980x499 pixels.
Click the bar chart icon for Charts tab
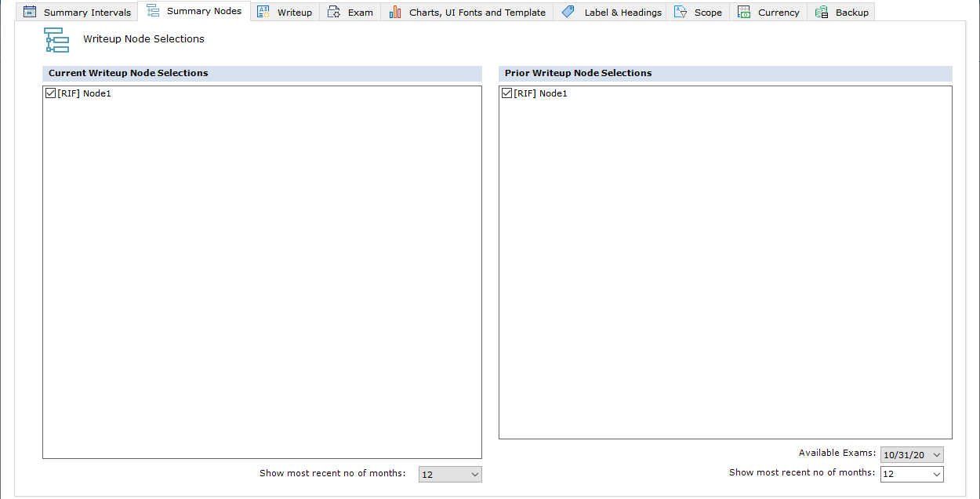coord(395,12)
